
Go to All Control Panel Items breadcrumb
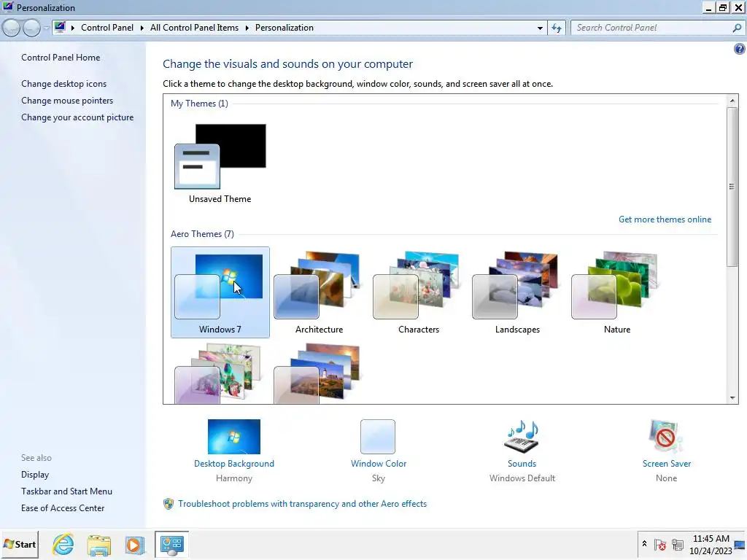[x=194, y=28]
